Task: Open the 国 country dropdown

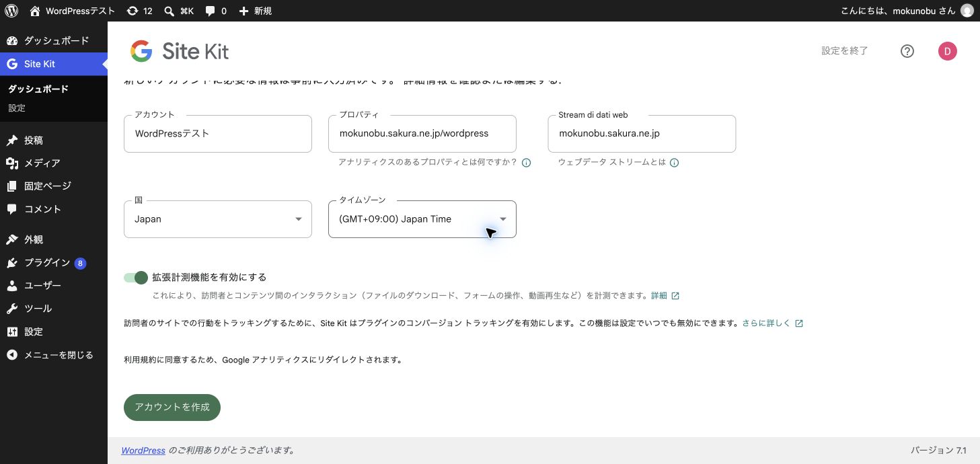Action: pyautogui.click(x=218, y=219)
